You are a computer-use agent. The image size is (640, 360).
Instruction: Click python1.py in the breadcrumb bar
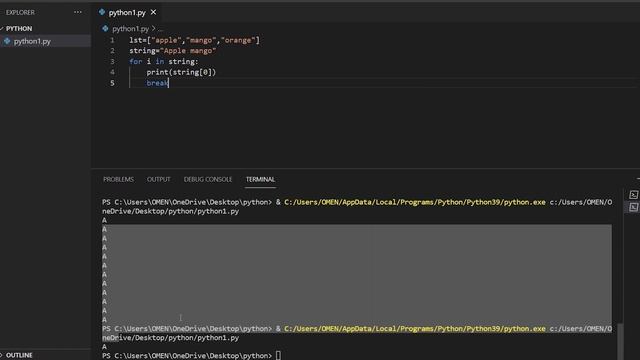pyautogui.click(x=130, y=29)
